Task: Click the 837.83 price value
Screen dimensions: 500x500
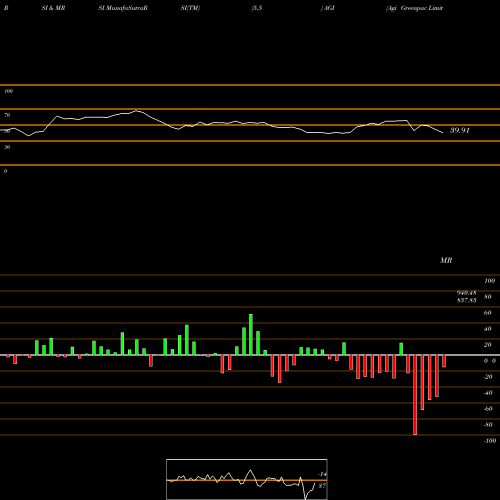Action: [466, 300]
